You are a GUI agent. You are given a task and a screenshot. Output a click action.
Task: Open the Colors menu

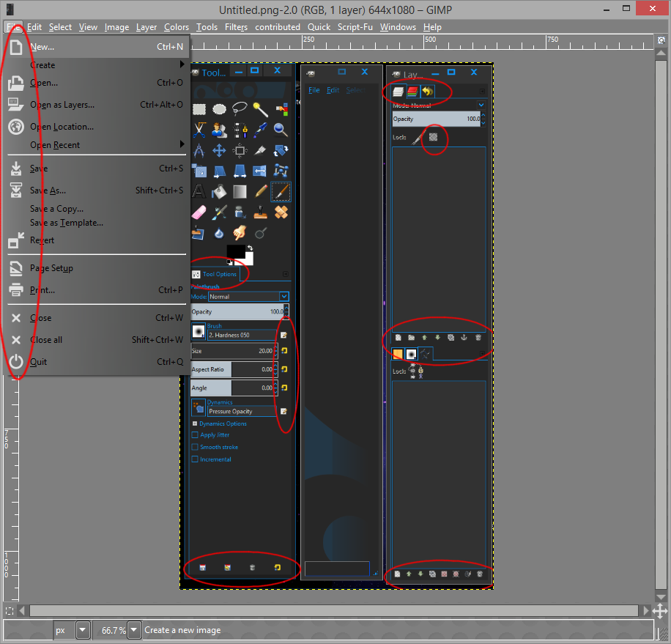pos(177,27)
